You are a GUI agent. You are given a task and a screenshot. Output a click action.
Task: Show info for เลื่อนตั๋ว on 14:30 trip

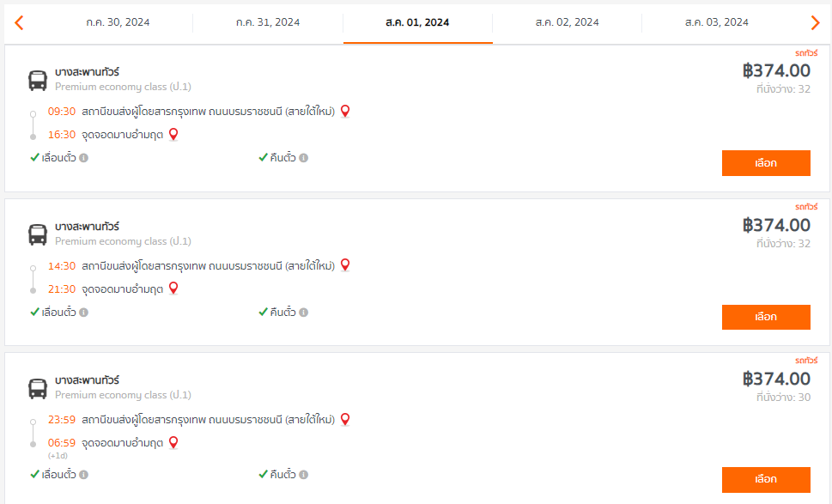click(x=84, y=312)
